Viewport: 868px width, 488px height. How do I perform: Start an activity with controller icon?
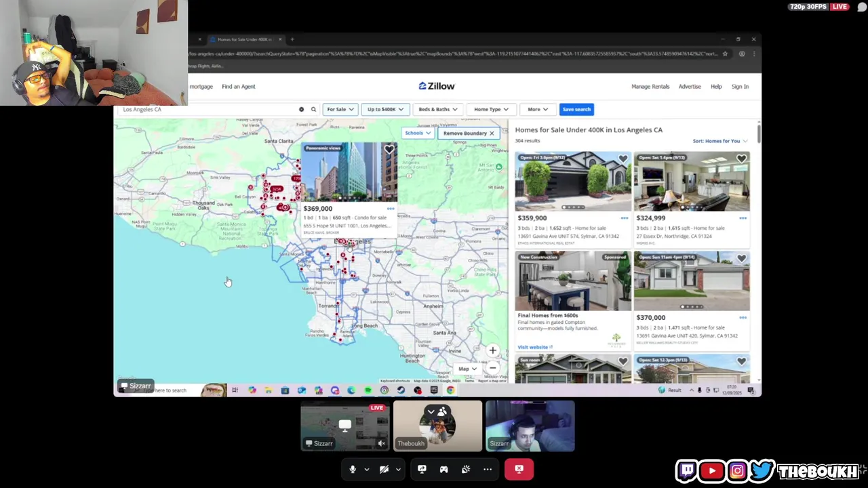coord(443,469)
